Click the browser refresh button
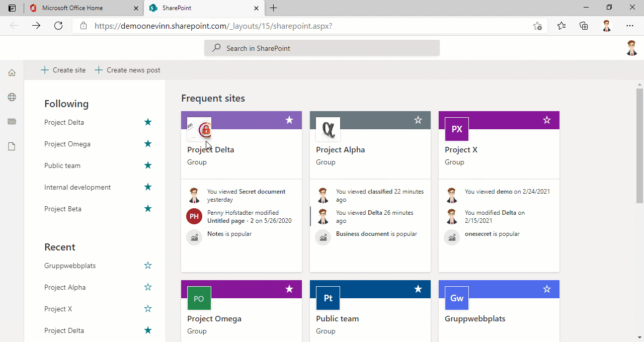 tap(58, 26)
